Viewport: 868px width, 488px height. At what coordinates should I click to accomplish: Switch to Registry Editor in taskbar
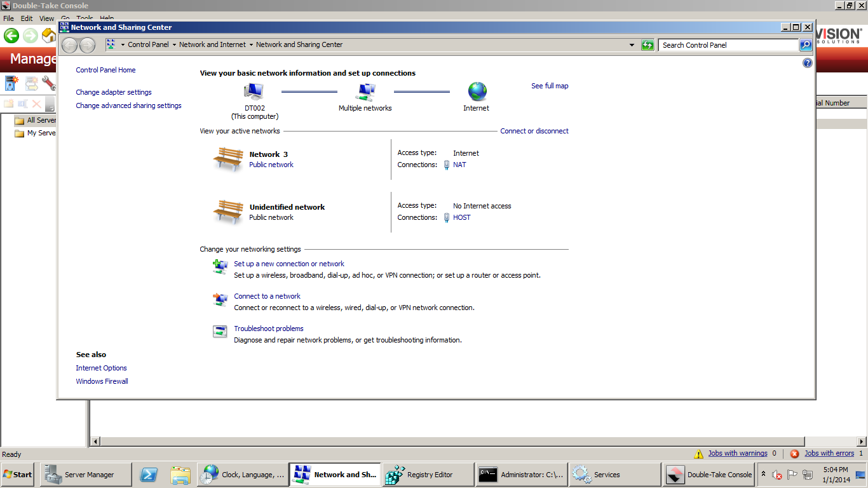428,475
